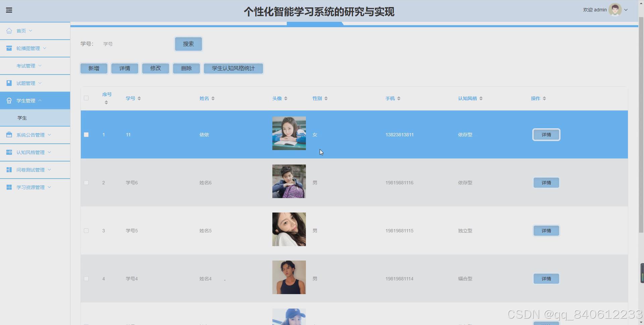This screenshot has width=644, height=325.
Task: Open the admin account dropdown arrow
Action: [626, 10]
